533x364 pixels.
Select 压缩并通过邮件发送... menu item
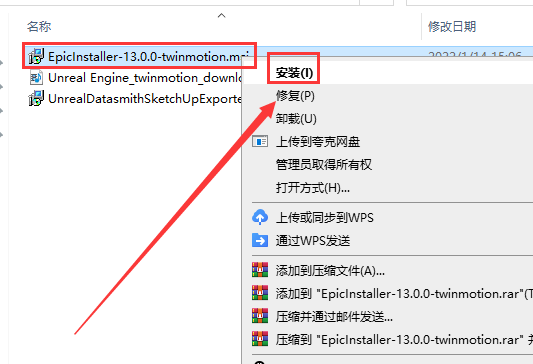[334, 317]
